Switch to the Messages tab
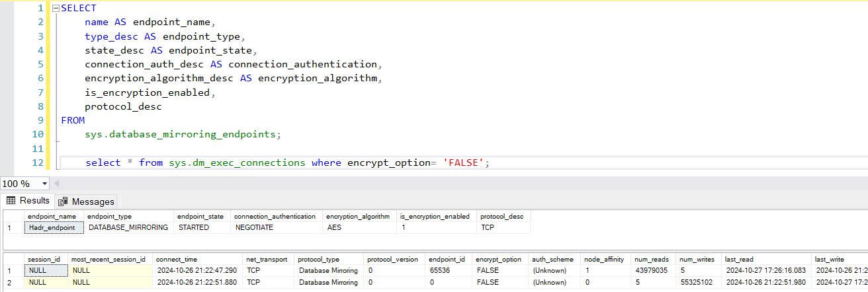Viewport: 868px width, 292px height. point(87,201)
